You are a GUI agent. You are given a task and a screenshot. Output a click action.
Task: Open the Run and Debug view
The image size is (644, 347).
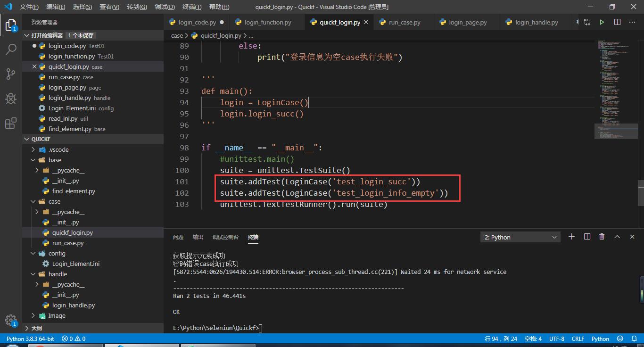pos(11,99)
